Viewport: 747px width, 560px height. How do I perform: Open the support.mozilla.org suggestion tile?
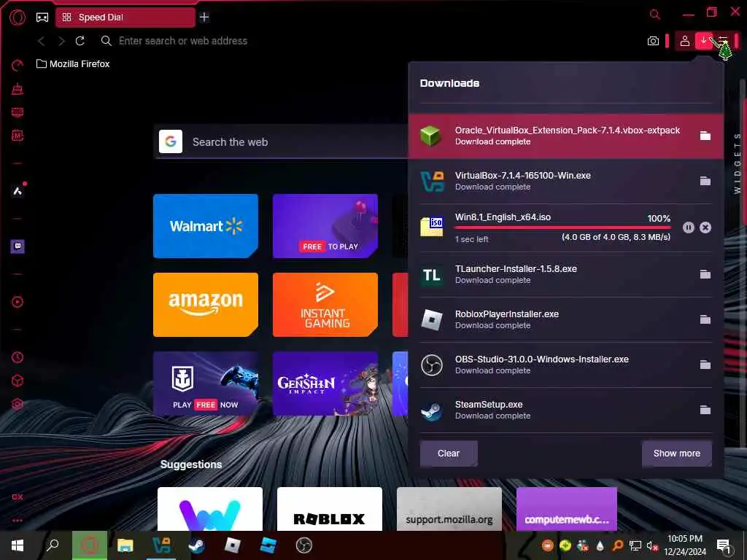point(449,508)
